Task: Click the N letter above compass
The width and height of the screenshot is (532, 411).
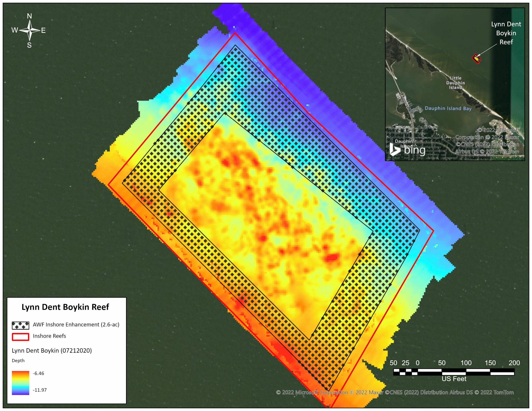Action: point(30,16)
